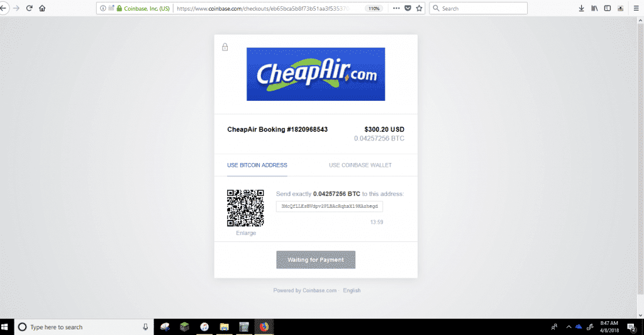644x335 pixels.
Task: Click the Bitcoin address text field
Action: (330, 207)
